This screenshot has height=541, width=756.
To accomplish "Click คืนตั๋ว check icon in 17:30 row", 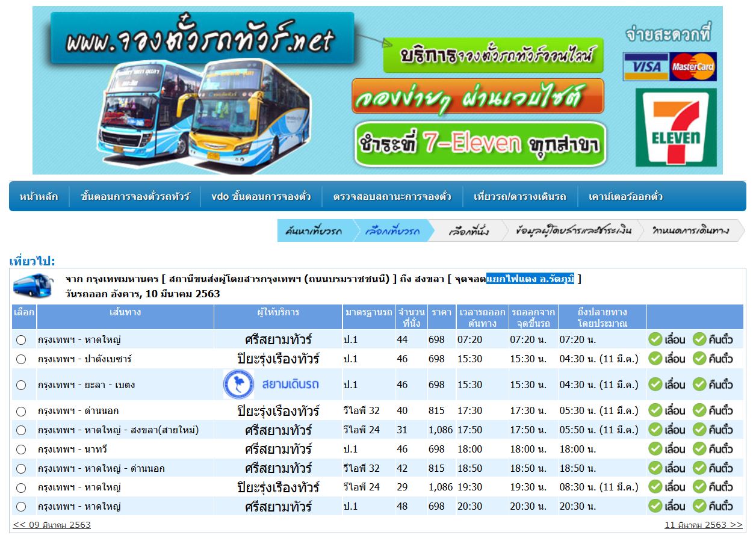I will pos(699,410).
